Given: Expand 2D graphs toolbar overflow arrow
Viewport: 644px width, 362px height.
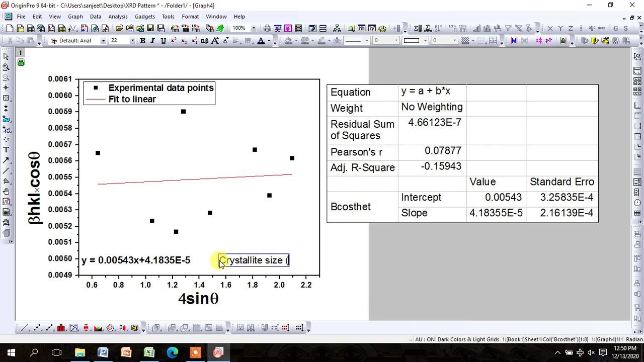Looking at the screenshot, I should [x=143, y=329].
